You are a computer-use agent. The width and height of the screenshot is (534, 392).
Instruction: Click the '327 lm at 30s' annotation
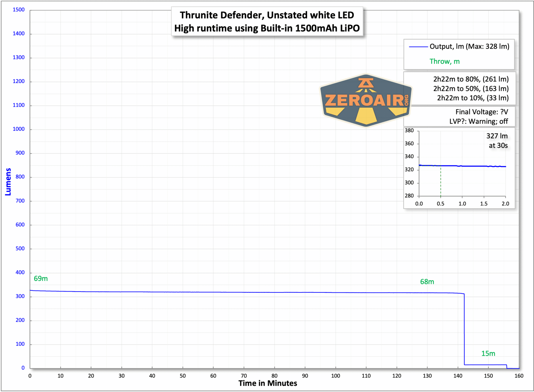click(x=498, y=141)
